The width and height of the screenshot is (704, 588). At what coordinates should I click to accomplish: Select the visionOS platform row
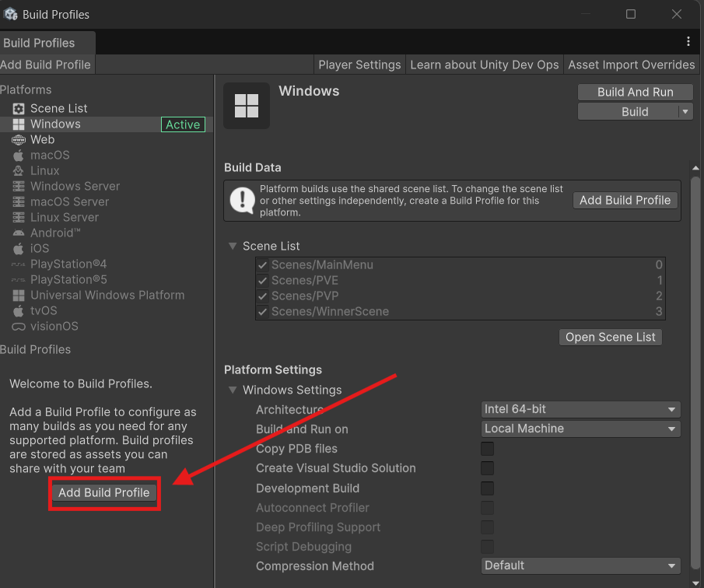click(x=106, y=327)
